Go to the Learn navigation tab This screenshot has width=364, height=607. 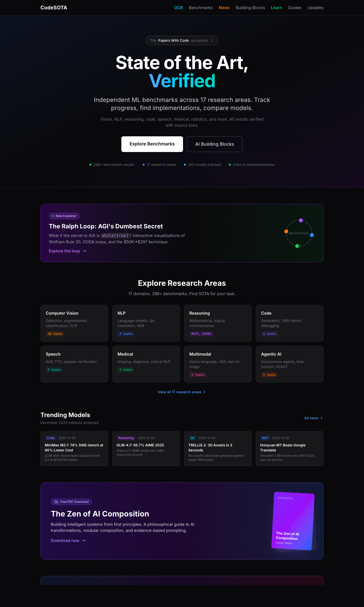(277, 8)
